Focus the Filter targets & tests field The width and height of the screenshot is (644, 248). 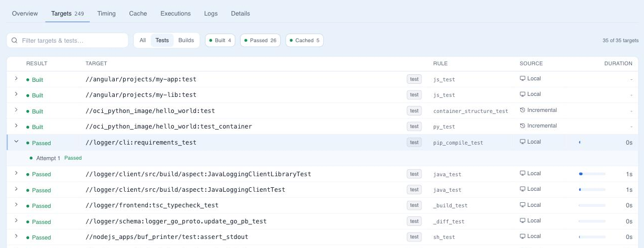point(68,40)
